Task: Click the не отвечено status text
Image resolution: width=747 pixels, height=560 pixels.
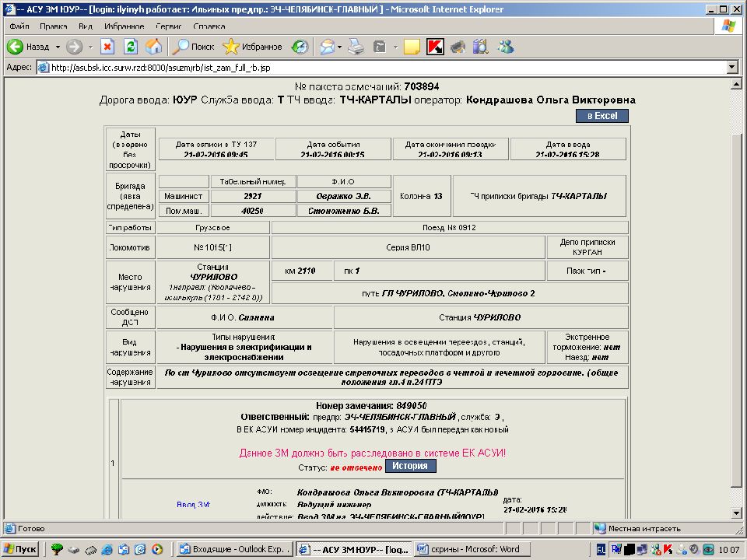Action: [x=356, y=467]
